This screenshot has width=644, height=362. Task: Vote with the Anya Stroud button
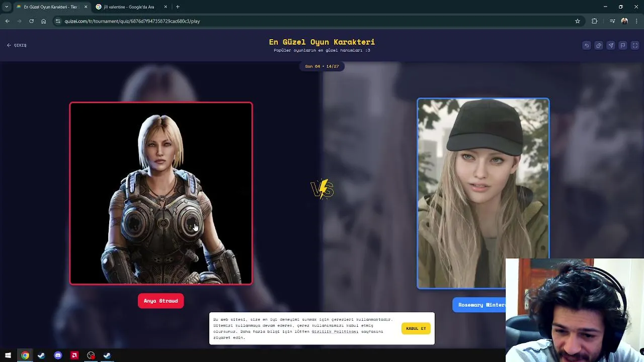(x=161, y=301)
